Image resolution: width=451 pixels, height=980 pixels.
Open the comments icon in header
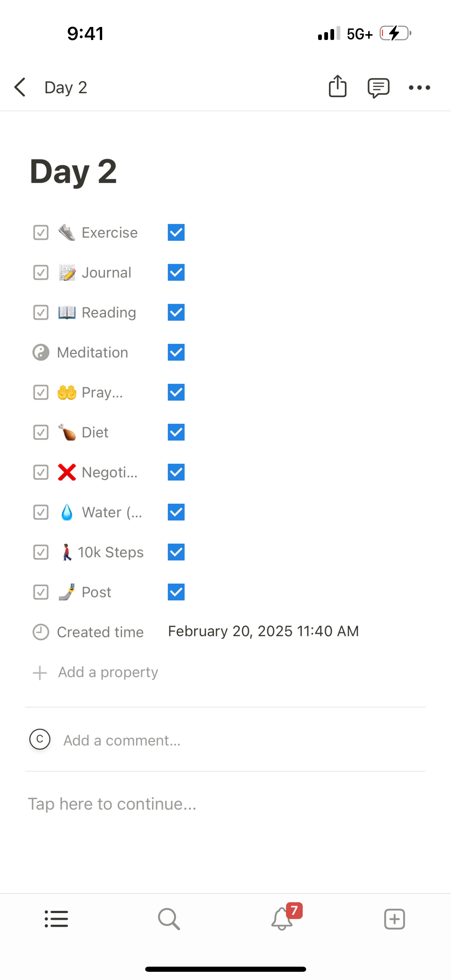tap(378, 87)
